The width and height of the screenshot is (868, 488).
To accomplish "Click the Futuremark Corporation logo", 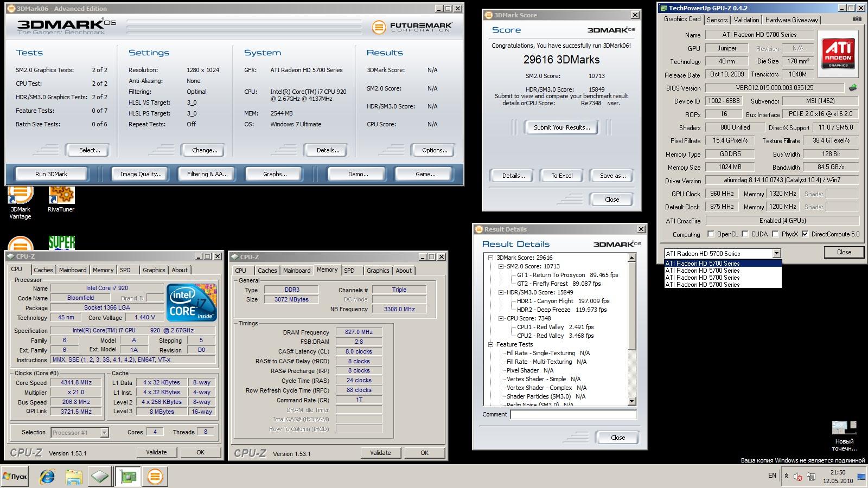I will pyautogui.click(x=412, y=27).
